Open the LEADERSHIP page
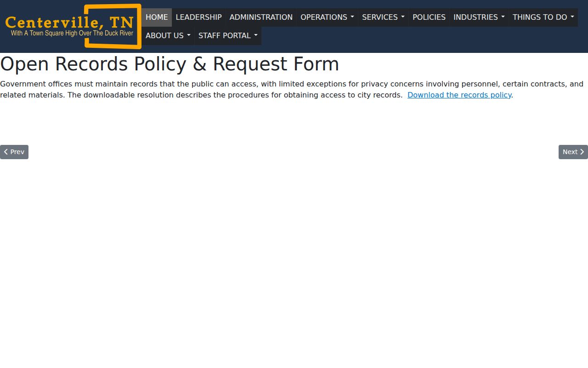The height and width of the screenshot is (368, 588). point(198,17)
